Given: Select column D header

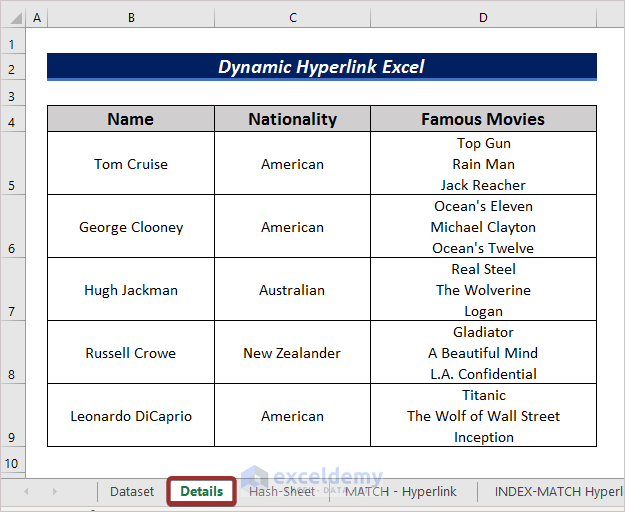Looking at the screenshot, I should pos(483,18).
